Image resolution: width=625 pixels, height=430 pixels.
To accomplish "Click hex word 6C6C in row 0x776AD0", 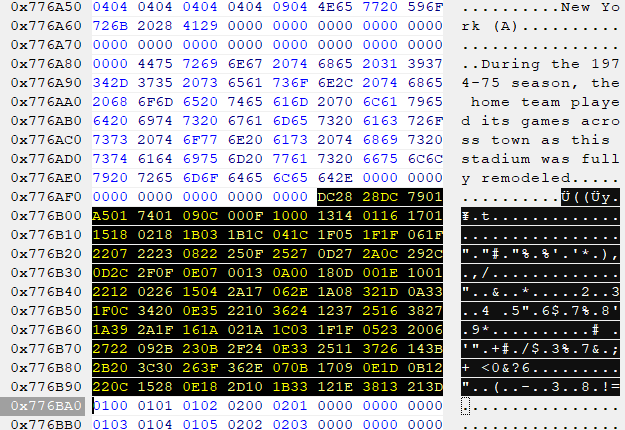I will pos(425,159).
